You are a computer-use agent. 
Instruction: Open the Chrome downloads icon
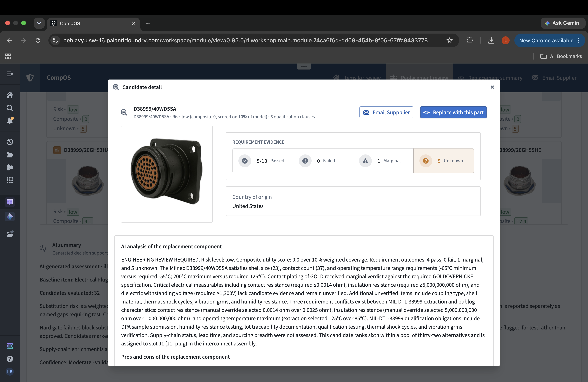[491, 40]
